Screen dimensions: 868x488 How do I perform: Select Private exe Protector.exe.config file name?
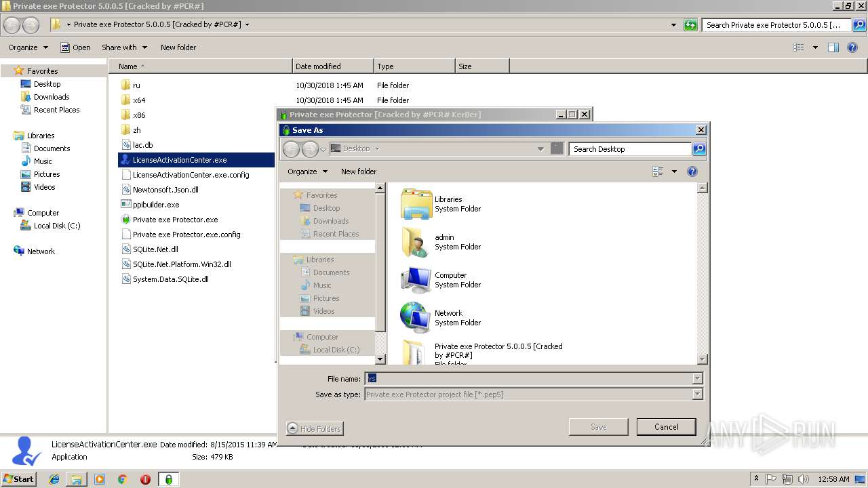pyautogui.click(x=186, y=235)
